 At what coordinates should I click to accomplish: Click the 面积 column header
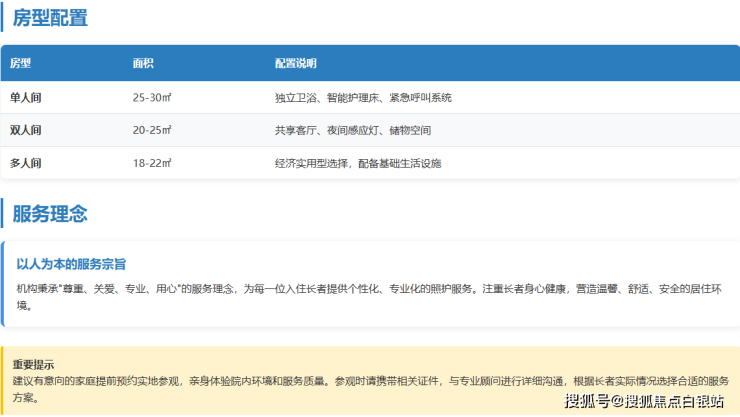tap(143, 63)
